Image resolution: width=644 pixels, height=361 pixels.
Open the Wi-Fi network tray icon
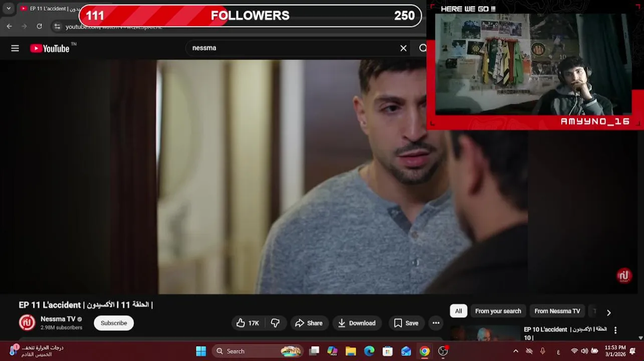[x=574, y=351]
